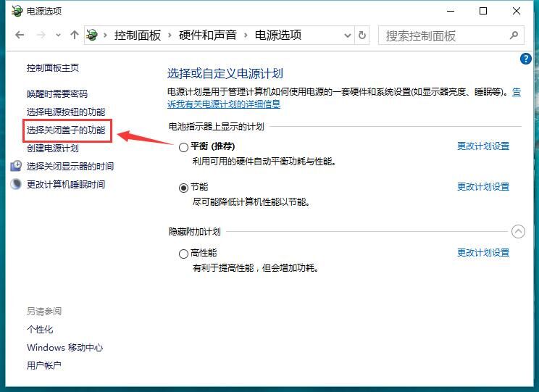Click the magnifier icon in the search box

(x=514, y=35)
